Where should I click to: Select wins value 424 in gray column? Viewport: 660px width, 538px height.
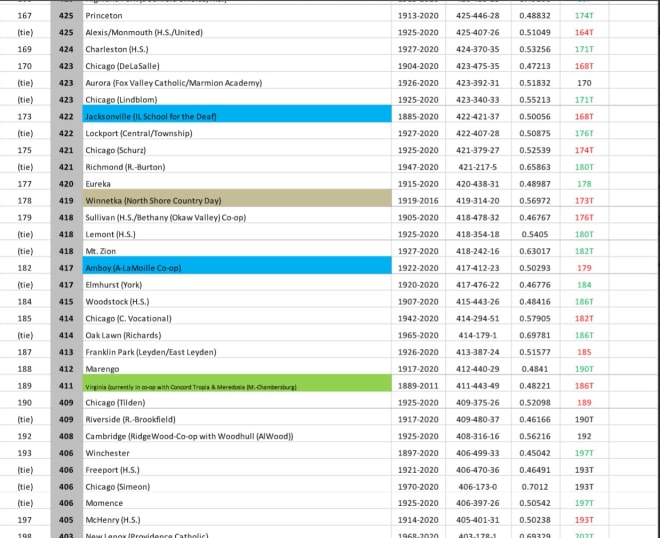pos(66,49)
